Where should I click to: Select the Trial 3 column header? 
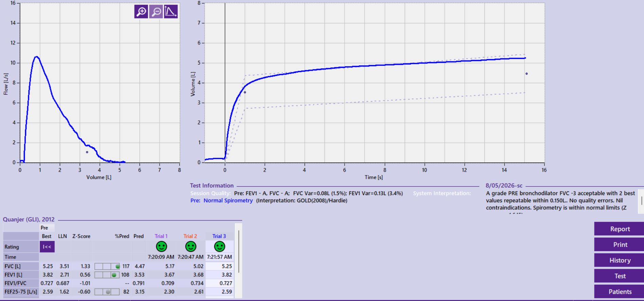tap(219, 236)
